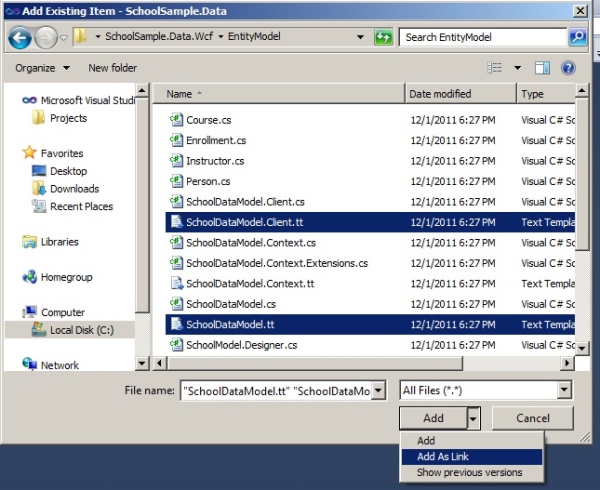Open the view options dropdown arrow
Image resolution: width=600 pixels, height=490 pixels.
(517, 68)
